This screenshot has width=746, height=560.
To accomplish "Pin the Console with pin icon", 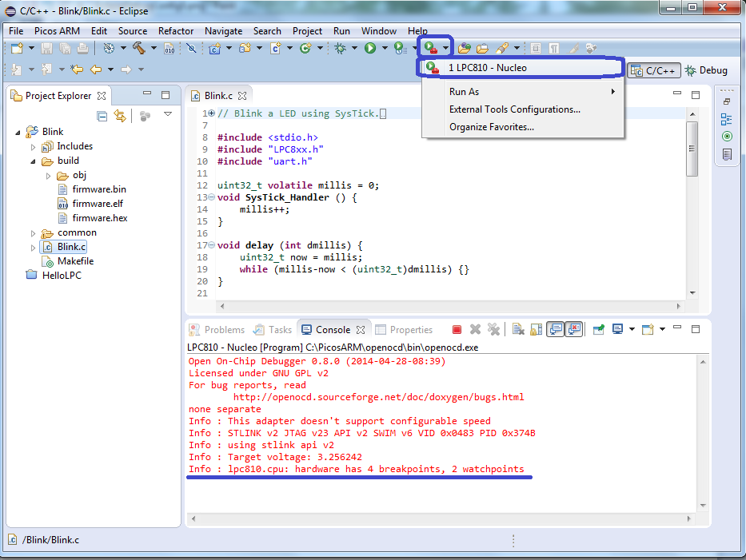I will 599,329.
